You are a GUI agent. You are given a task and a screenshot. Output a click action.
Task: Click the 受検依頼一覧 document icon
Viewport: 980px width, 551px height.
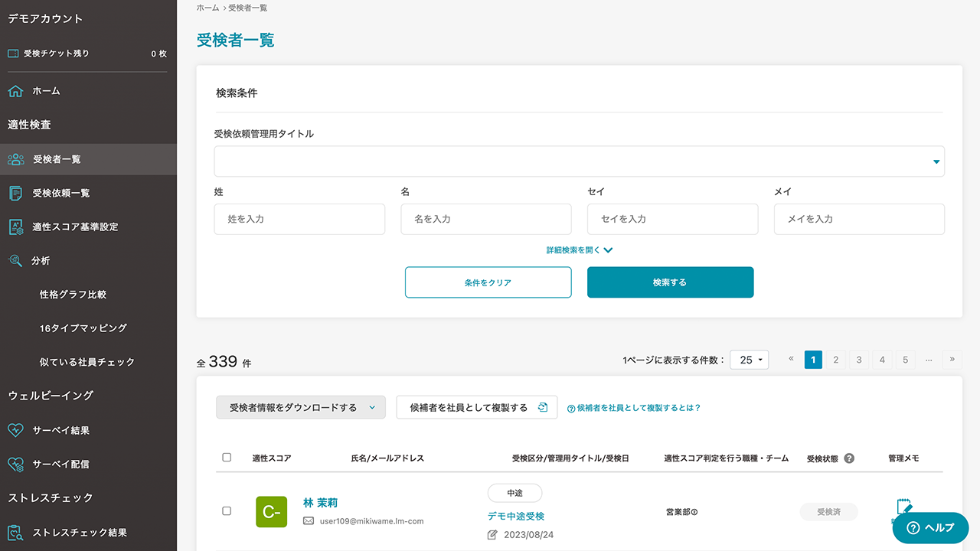click(15, 193)
